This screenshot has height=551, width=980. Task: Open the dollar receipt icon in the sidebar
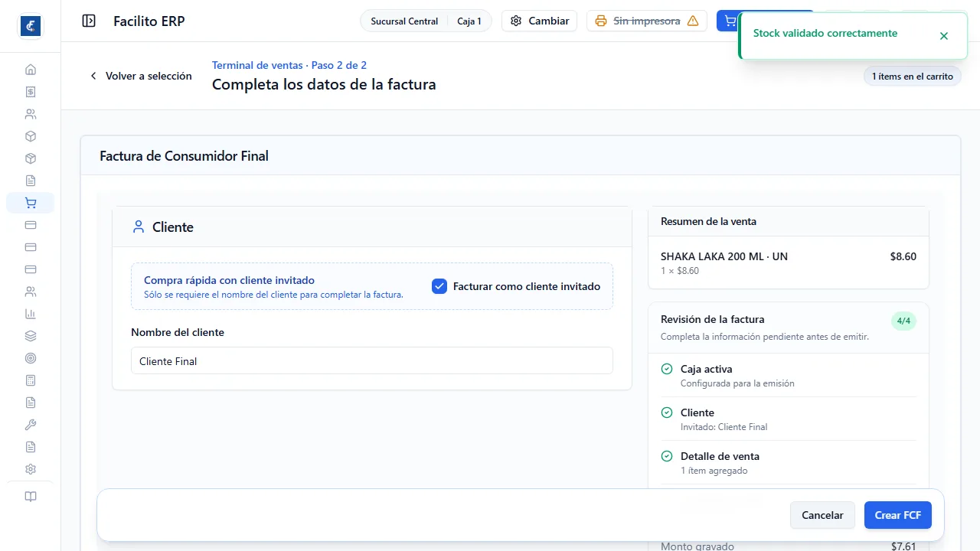(31, 92)
